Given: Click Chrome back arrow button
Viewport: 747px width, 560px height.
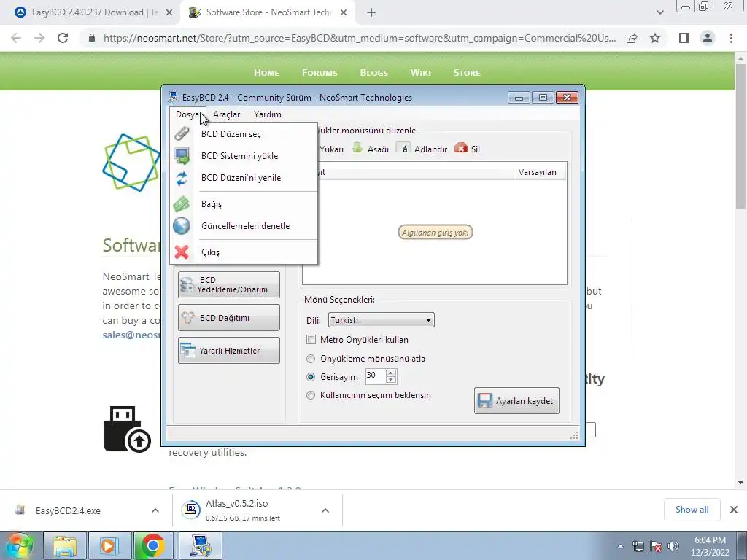Looking at the screenshot, I should pos(16,38).
